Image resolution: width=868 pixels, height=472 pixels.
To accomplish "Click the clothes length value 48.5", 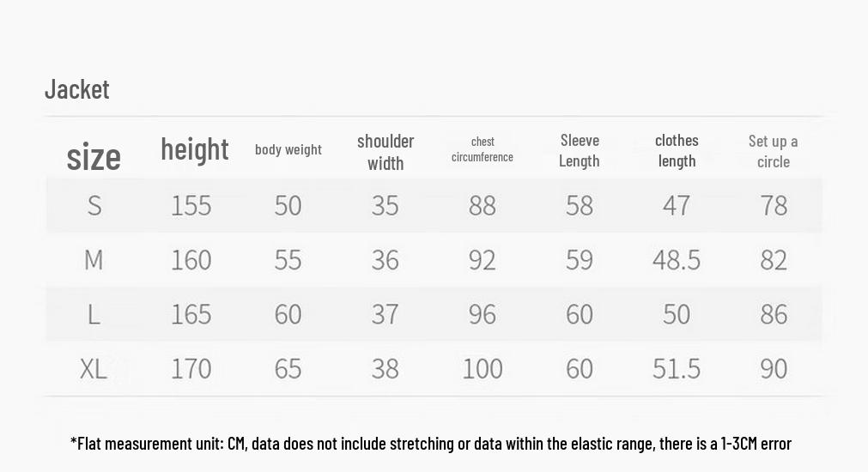I will coord(677,259).
